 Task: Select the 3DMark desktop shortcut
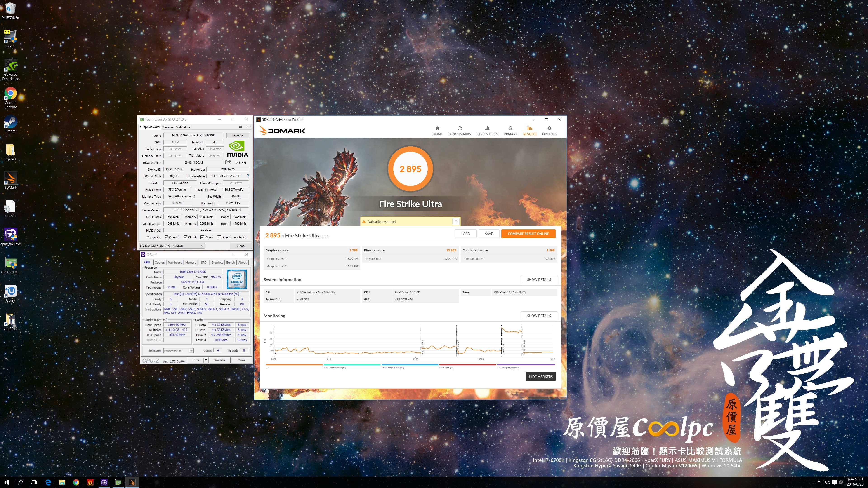pos(10,180)
